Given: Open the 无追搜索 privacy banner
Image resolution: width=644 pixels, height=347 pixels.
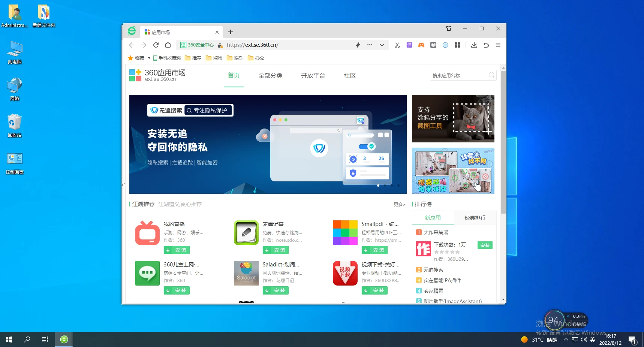Looking at the screenshot, I should tap(268, 144).
